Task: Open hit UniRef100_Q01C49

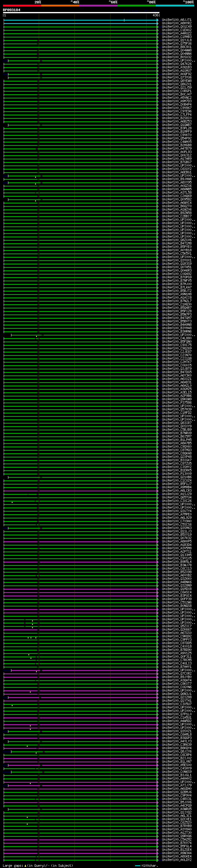Action: tap(176, 27)
